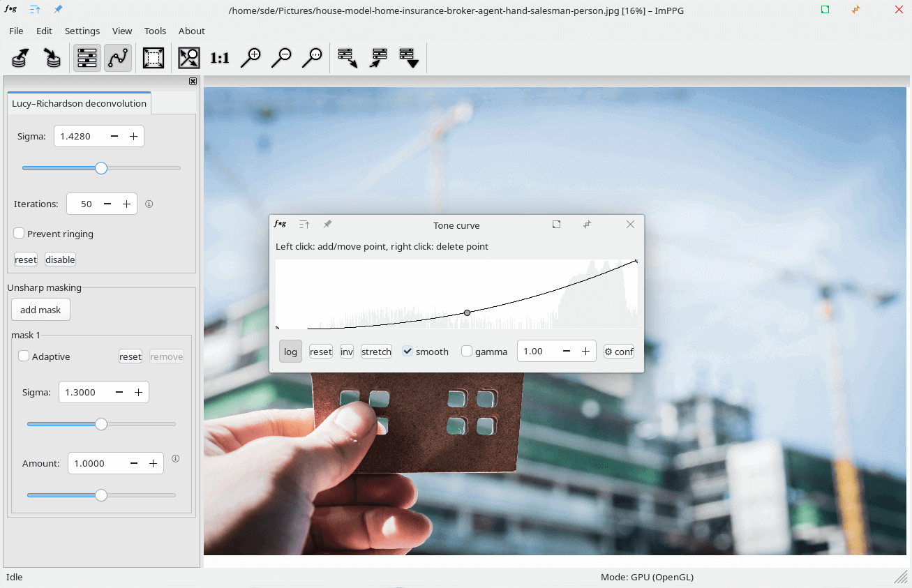Click the save image file icon
Viewport: 912px width, 588px height.
click(x=52, y=58)
